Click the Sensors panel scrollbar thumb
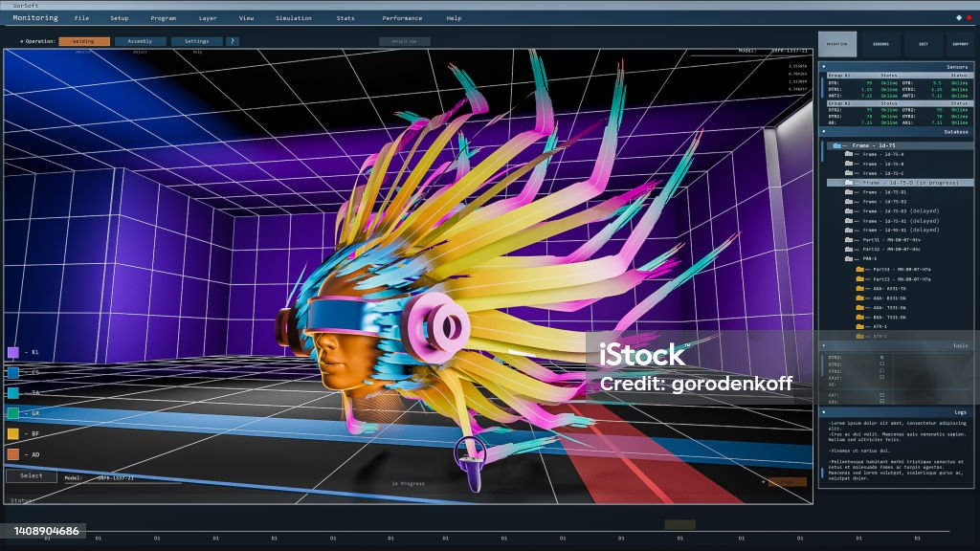The height and width of the screenshot is (551, 980). [822, 87]
